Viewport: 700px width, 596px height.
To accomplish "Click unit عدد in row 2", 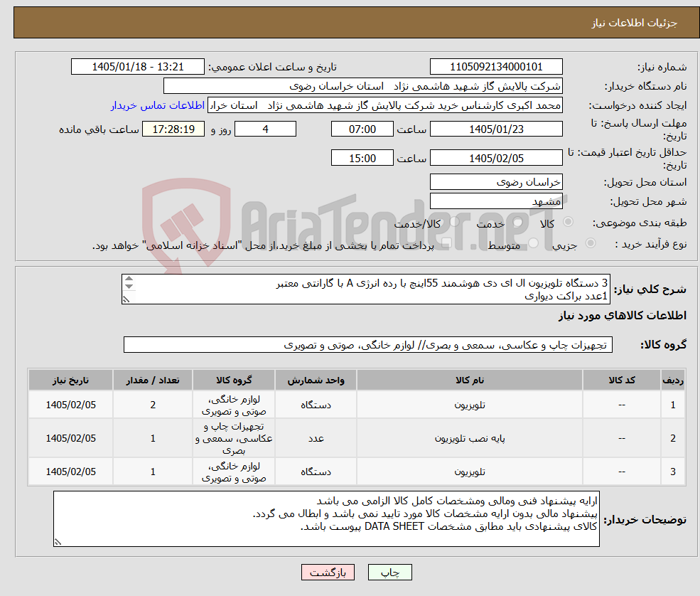I will pyautogui.click(x=316, y=438).
